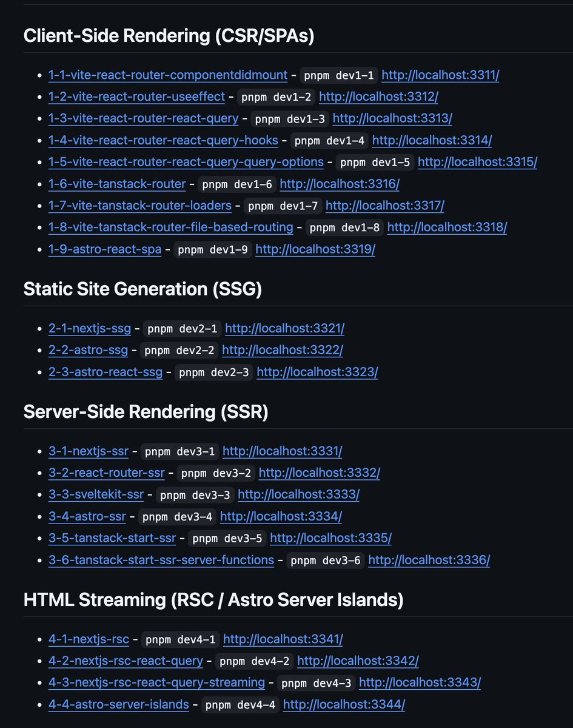Follow the http://localhost:3315/ link
Viewport: 573px width, 728px height.
coord(477,163)
